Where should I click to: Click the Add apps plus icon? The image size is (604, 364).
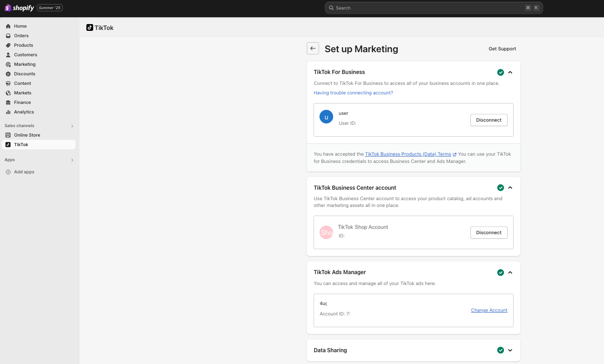pos(8,172)
